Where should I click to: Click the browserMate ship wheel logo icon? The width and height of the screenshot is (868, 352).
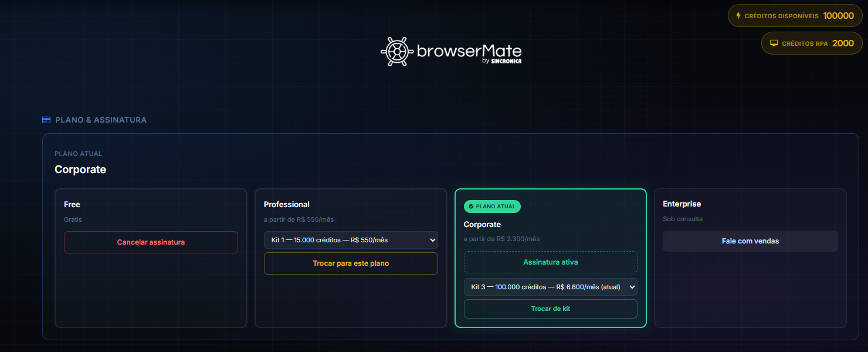[x=396, y=52]
